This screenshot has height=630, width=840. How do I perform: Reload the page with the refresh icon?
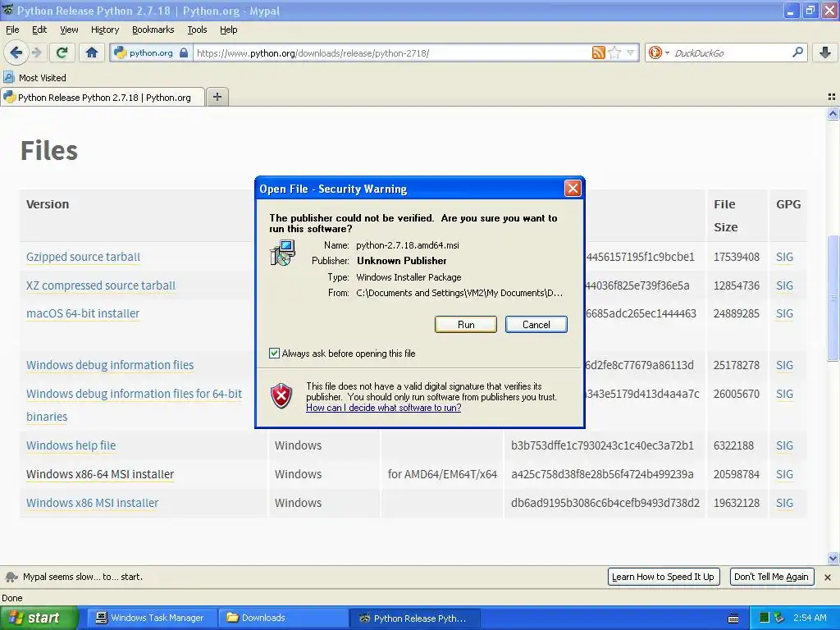62,52
